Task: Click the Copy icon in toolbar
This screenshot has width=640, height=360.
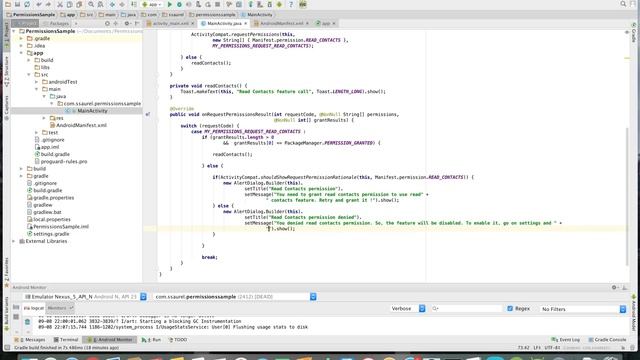Action: pyautogui.click(x=69, y=4)
